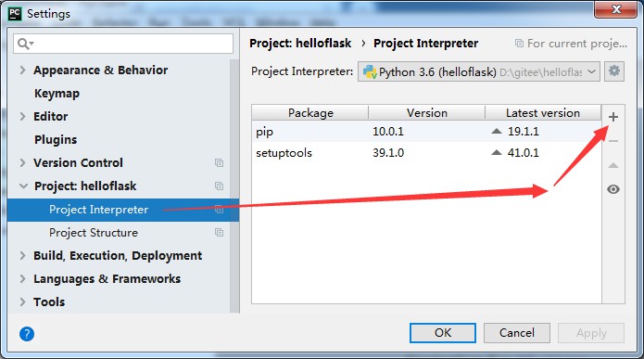Click copy icon beside Project Structure
Screen dimensions: 644x359
(x=219, y=233)
